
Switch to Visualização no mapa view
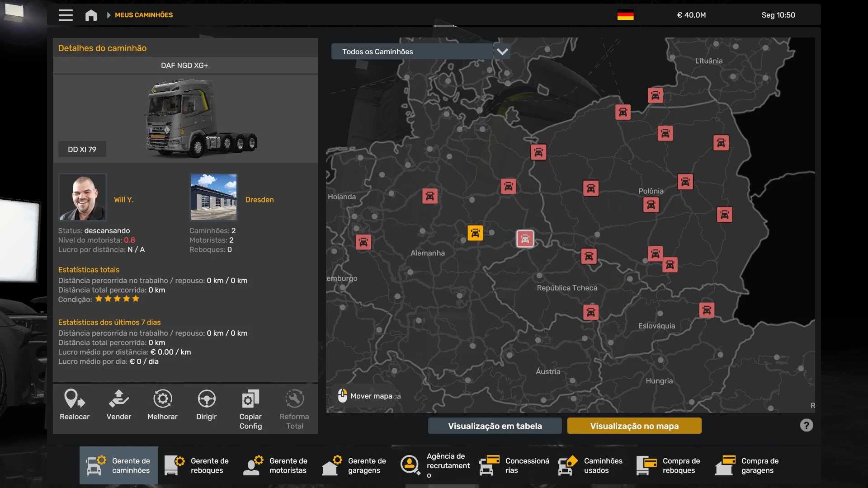click(x=634, y=426)
